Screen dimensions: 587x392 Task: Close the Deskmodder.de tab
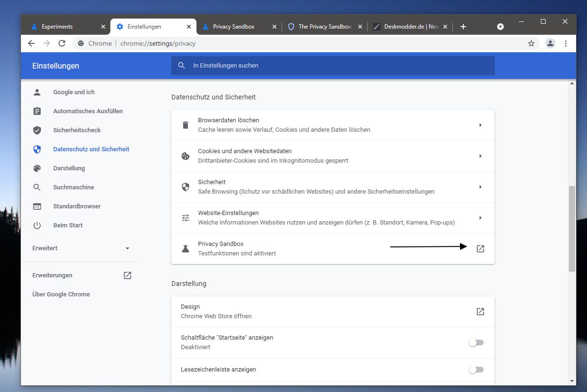coord(445,27)
